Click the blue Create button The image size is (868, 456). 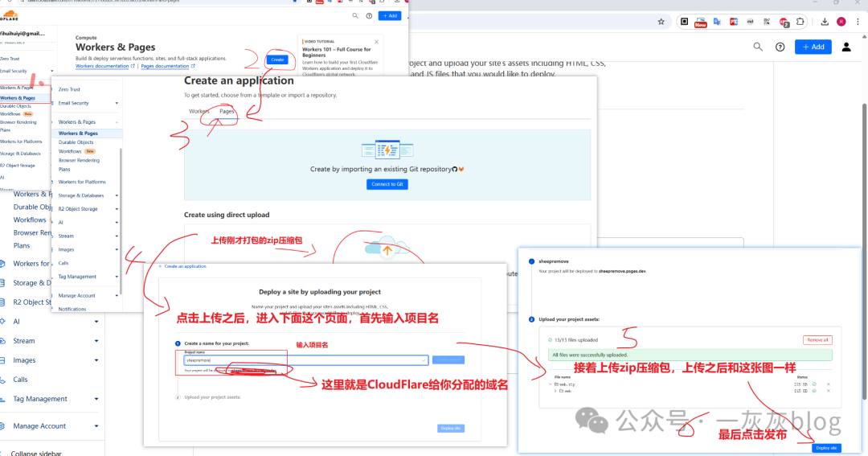277,60
